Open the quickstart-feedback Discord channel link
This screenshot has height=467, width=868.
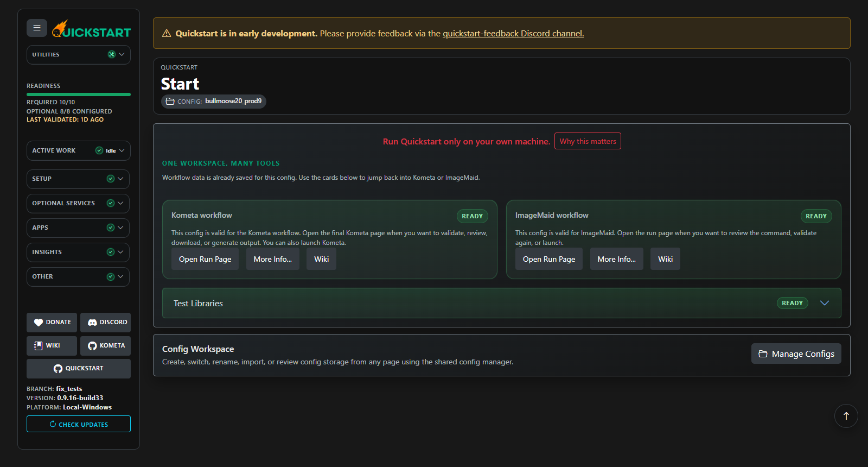(x=513, y=33)
